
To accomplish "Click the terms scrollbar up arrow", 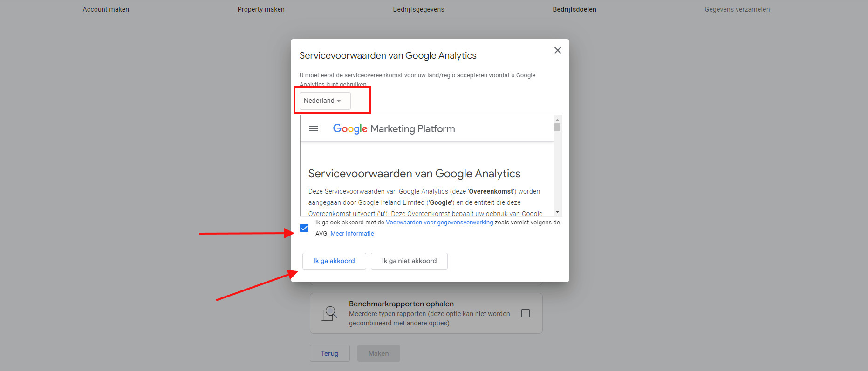I will pyautogui.click(x=557, y=120).
